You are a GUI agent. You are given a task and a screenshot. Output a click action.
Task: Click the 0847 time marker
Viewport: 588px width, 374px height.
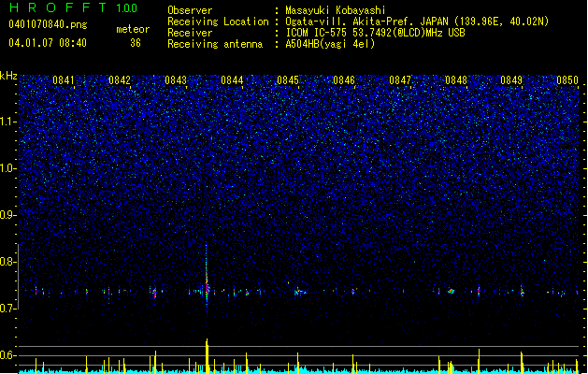(x=400, y=80)
